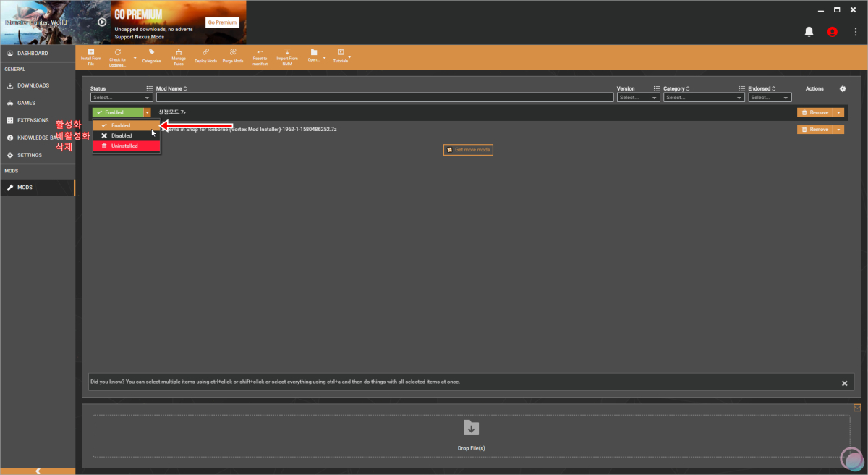
Task: Choose Uninstalled from the status menu
Action: pos(126,146)
